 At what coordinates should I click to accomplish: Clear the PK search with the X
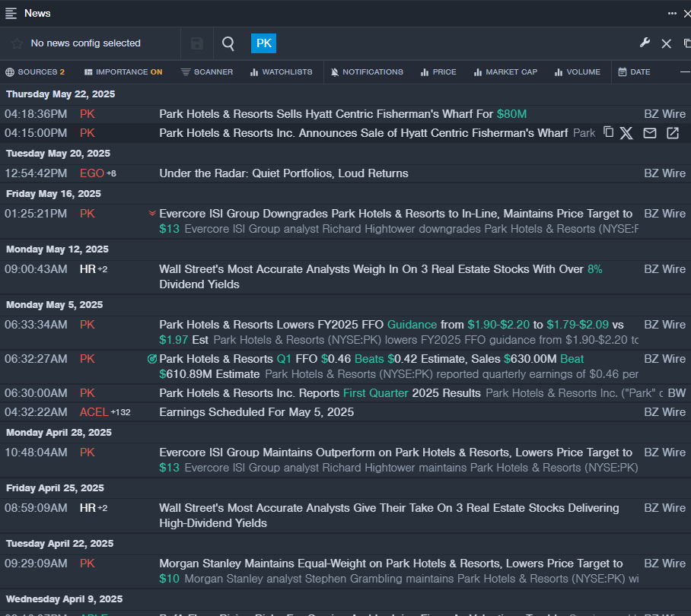click(667, 43)
